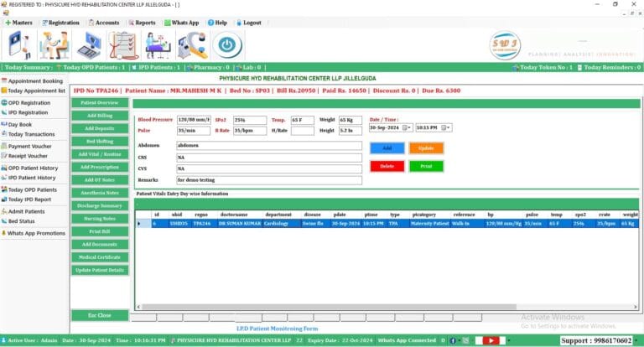
Task: Open the date picker dropdown for 30-Sep-2024
Action: coord(407,127)
